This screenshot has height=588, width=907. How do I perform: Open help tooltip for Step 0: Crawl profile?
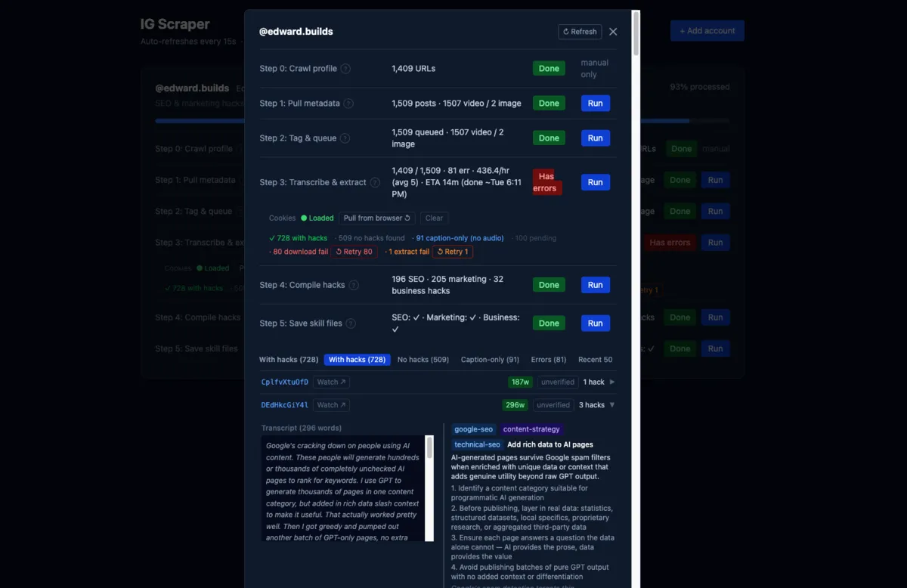(347, 68)
